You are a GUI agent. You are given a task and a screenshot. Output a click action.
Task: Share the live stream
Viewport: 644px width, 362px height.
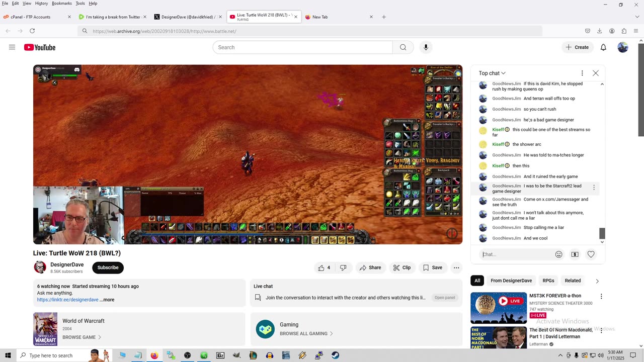pos(370,267)
